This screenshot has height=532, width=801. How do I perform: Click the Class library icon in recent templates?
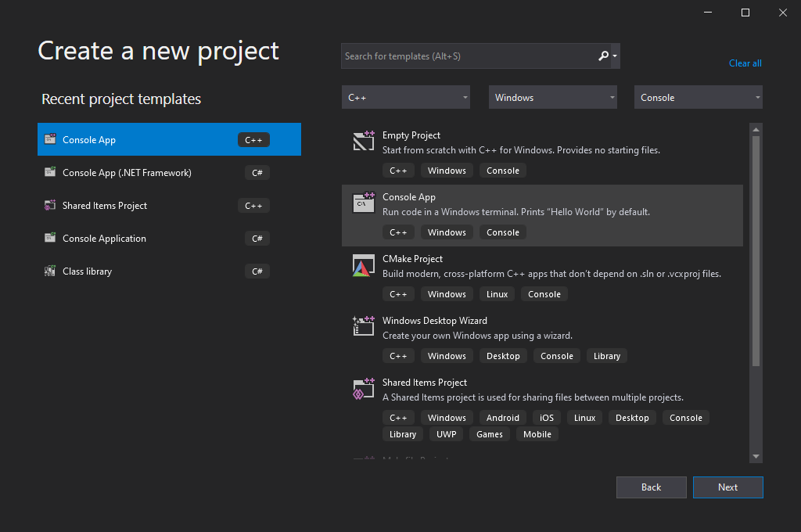point(50,271)
